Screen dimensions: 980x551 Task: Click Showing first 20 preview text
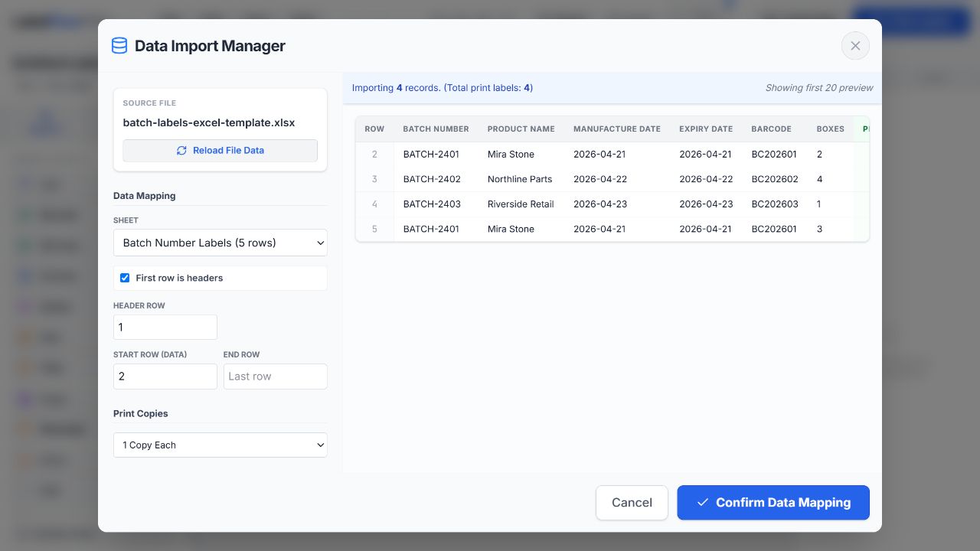point(819,88)
